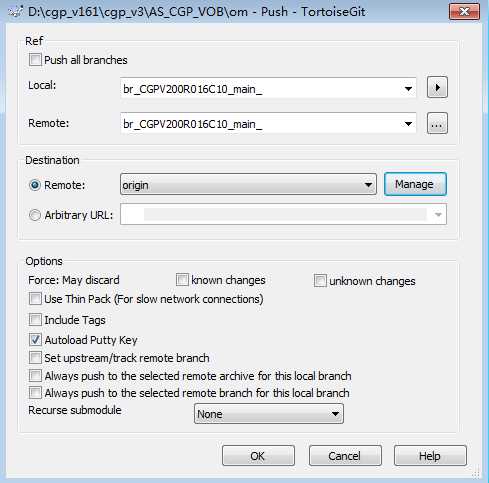This screenshot has height=483, width=489.
Task: Click the TortoiseGit title bar icon
Action: (15, 12)
